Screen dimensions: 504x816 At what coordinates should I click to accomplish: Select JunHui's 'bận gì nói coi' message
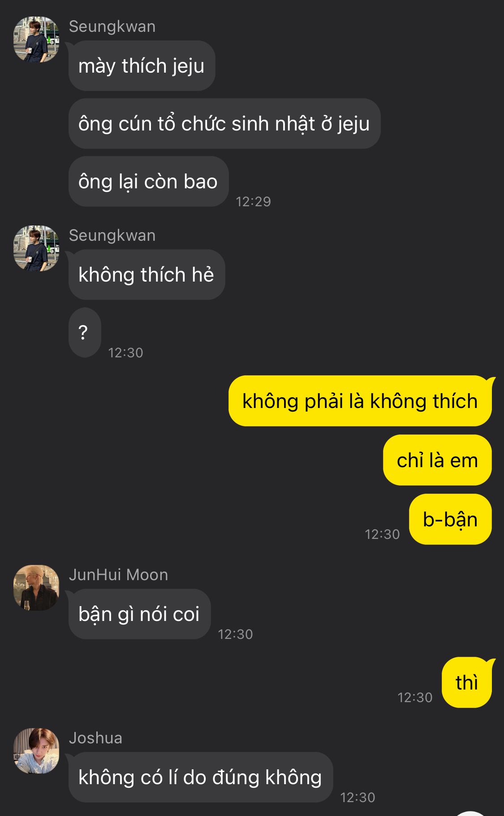[x=139, y=614]
